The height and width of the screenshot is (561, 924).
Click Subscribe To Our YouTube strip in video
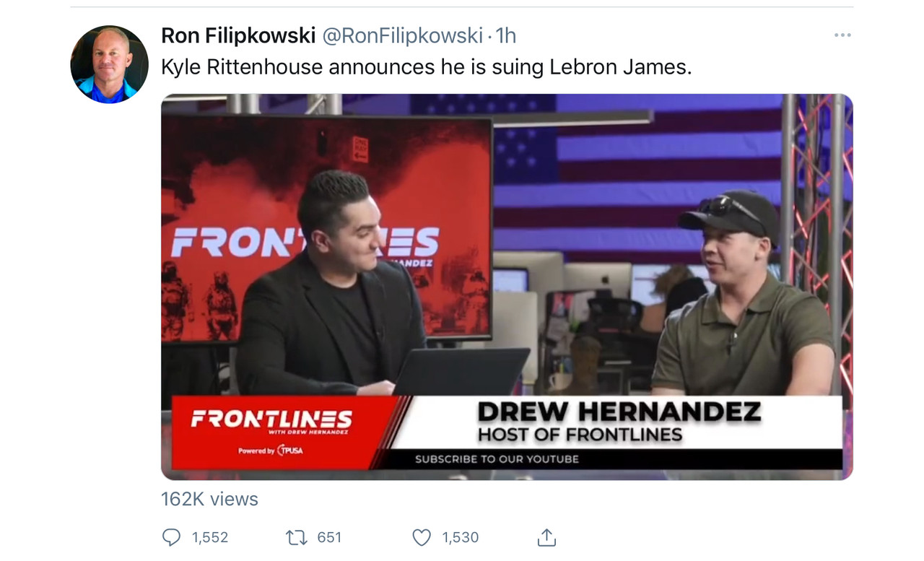497,458
